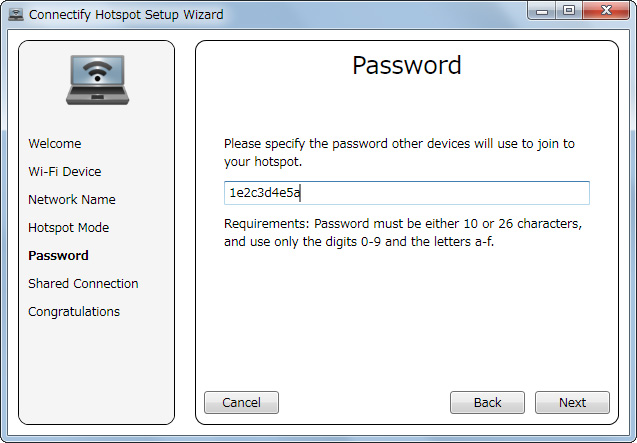Jump to the Hotspot Mode step
The height and width of the screenshot is (443, 637).
(69, 228)
